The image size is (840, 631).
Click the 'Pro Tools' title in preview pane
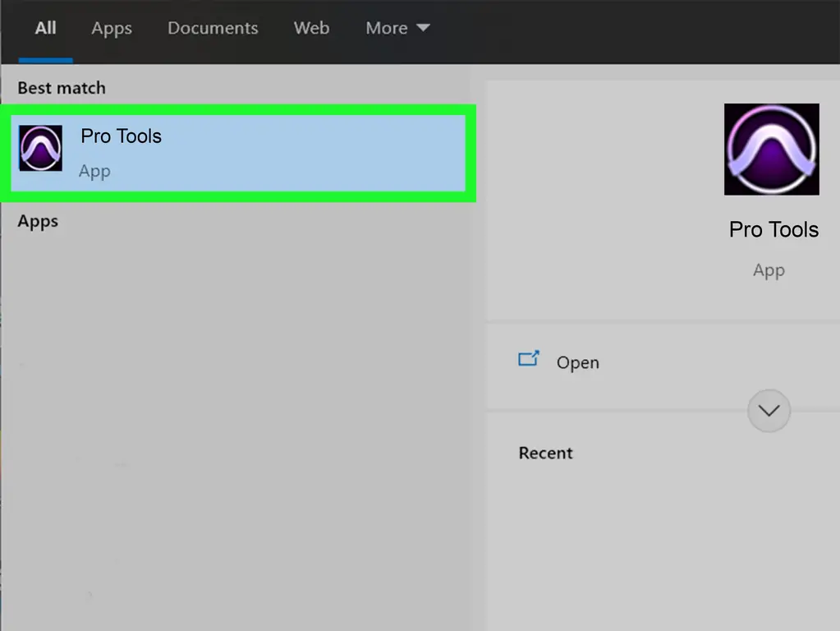pos(773,229)
